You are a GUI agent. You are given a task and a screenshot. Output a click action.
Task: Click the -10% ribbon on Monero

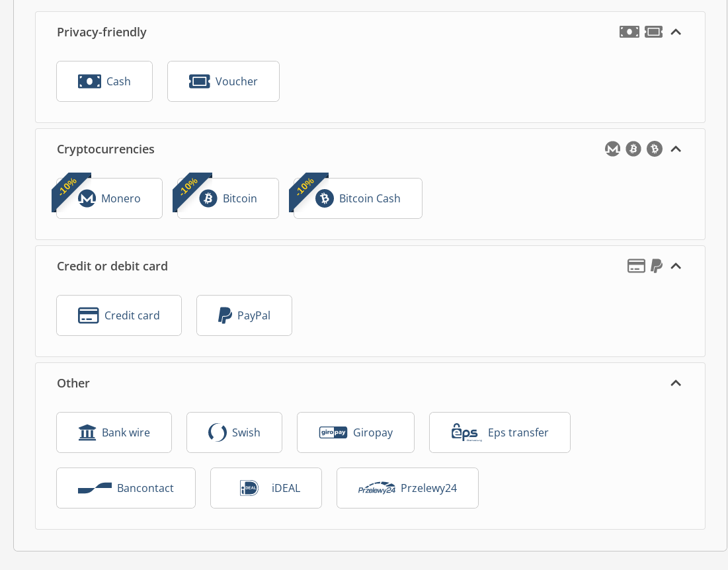(x=69, y=188)
